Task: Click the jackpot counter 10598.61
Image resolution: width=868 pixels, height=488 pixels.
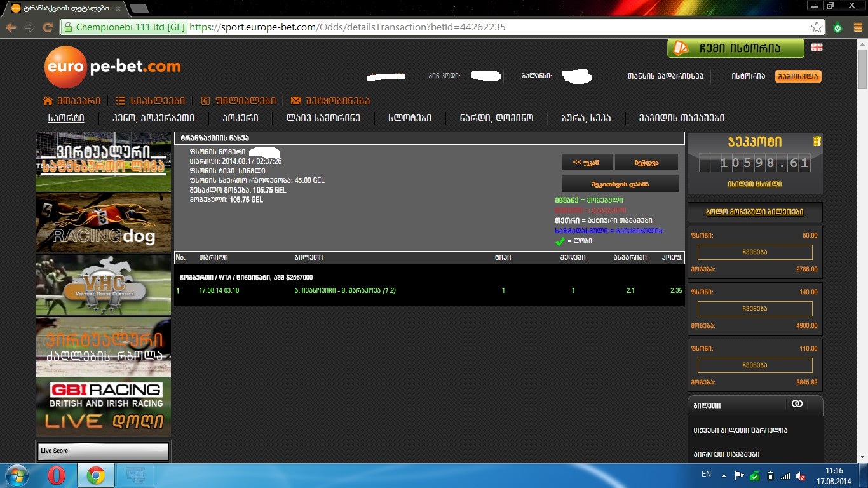Action: coord(755,163)
